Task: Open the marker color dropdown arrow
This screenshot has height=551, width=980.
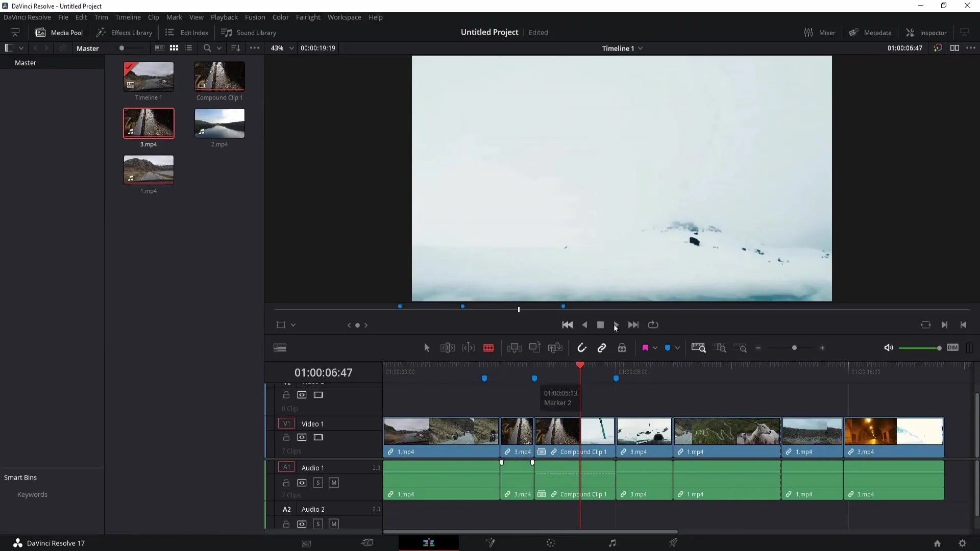Action: pos(677,348)
